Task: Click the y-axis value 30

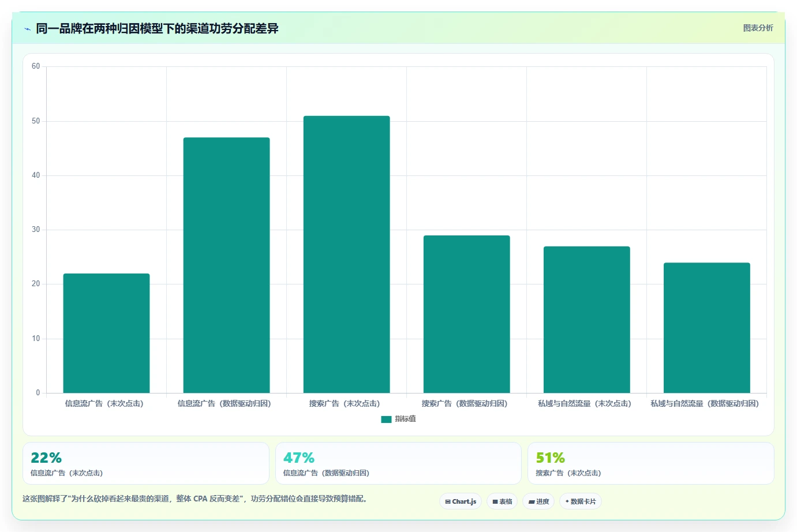Action: click(36, 230)
